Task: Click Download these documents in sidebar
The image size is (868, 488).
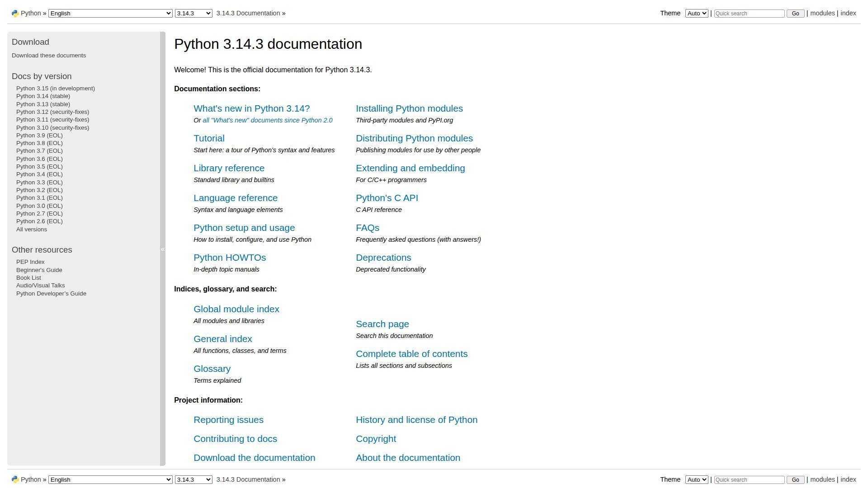Action: tap(49, 56)
